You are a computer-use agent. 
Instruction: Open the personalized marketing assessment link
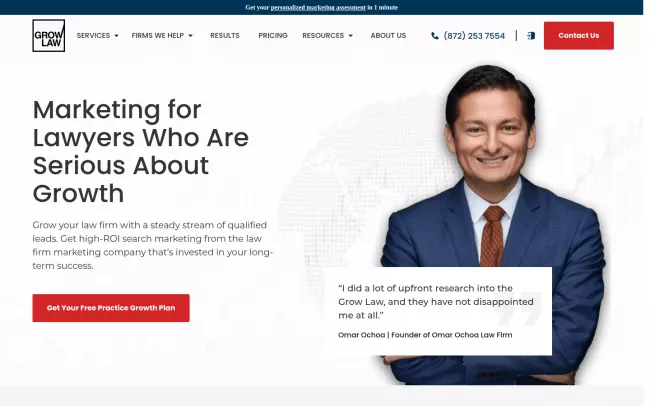[x=318, y=7]
